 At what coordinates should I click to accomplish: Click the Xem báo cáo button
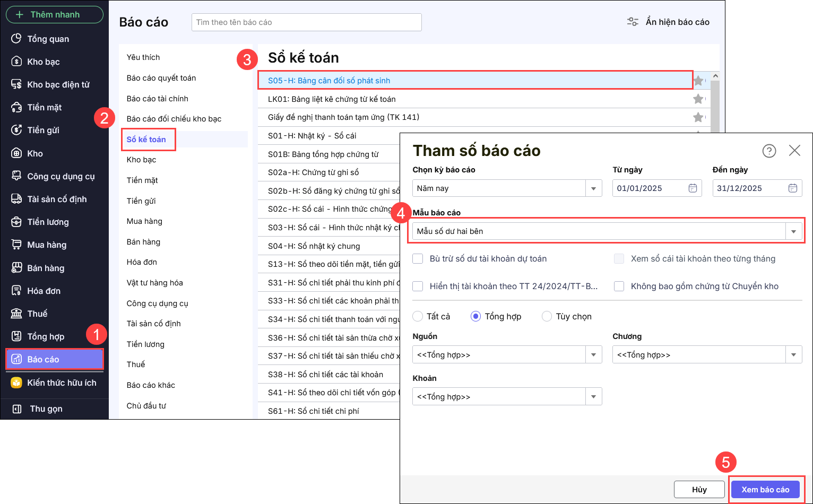click(x=765, y=490)
